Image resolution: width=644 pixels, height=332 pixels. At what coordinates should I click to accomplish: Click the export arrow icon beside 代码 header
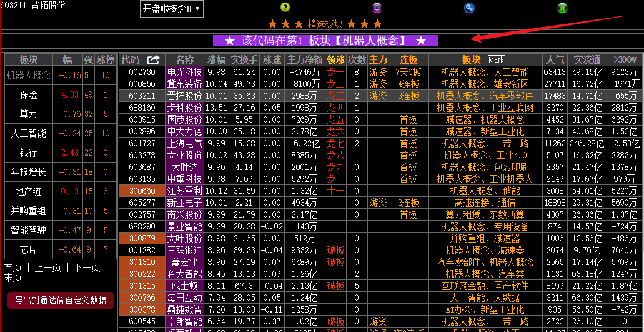click(x=153, y=59)
